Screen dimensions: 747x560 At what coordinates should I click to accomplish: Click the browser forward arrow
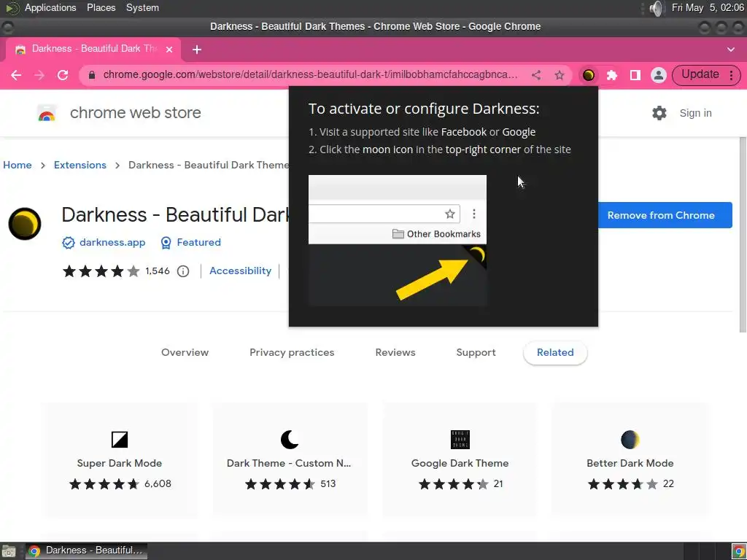[x=39, y=75]
